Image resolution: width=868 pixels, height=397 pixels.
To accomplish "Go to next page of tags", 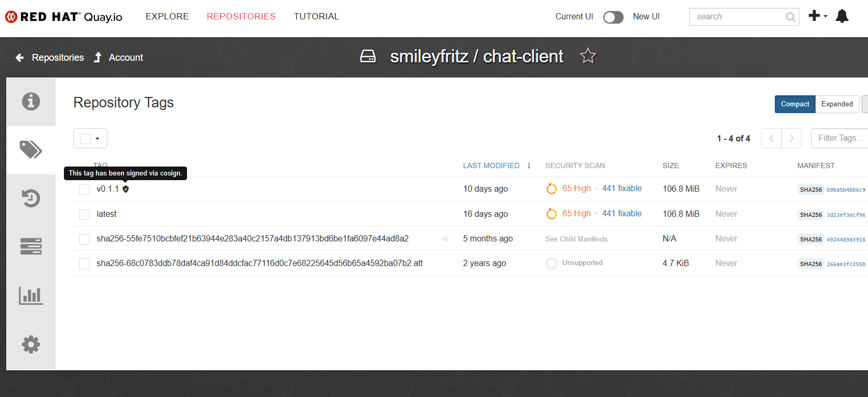I will click(x=792, y=138).
